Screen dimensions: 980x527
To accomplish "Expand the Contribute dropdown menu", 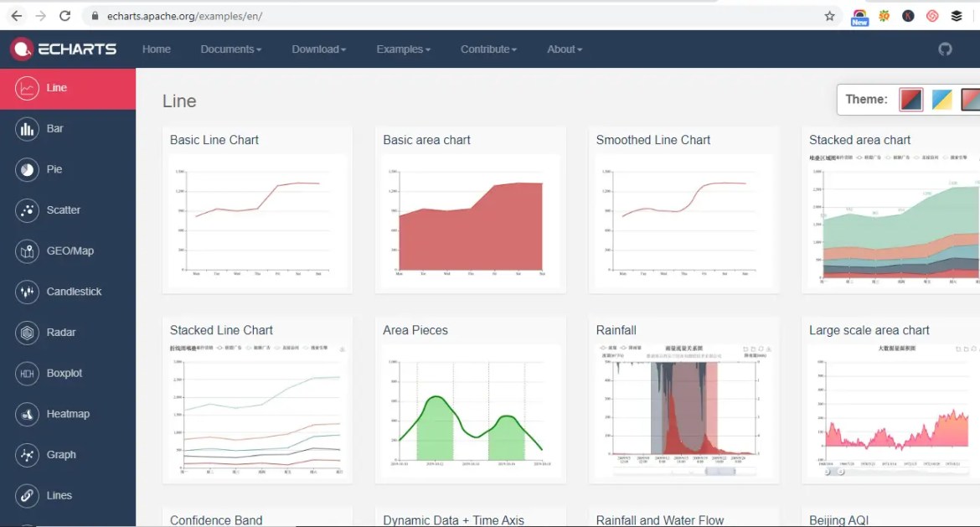I will [x=488, y=49].
